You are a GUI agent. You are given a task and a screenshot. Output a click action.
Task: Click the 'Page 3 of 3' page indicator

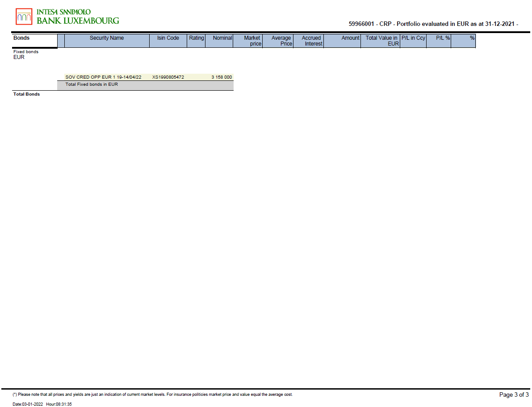point(514,394)
